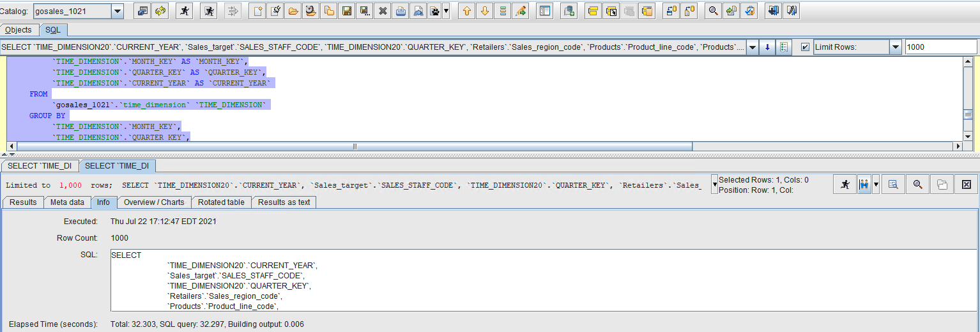Screen dimensions: 980x332
Task: Click the print icon in the toolbar
Action: coord(401,11)
